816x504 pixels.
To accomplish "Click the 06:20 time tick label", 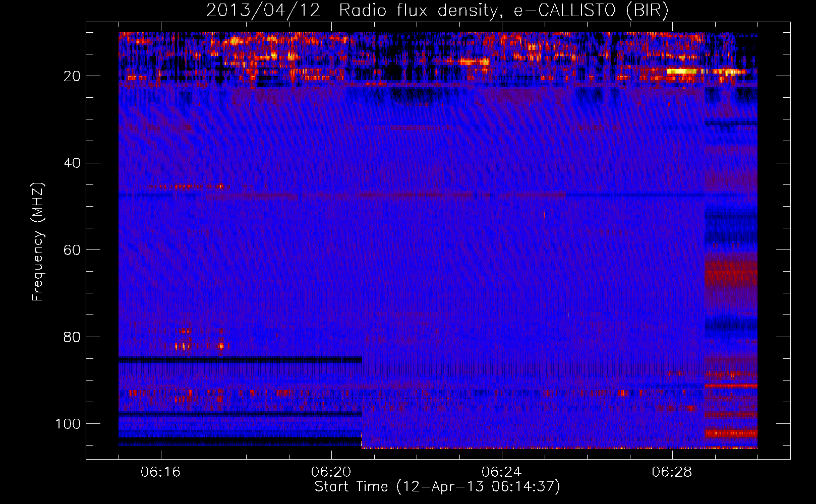I will pyautogui.click(x=331, y=472).
